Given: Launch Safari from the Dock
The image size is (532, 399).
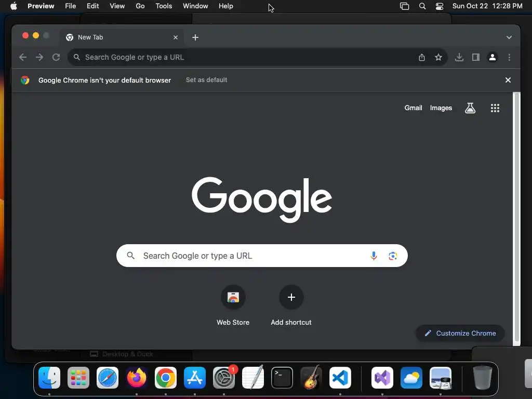Looking at the screenshot, I should (x=108, y=378).
